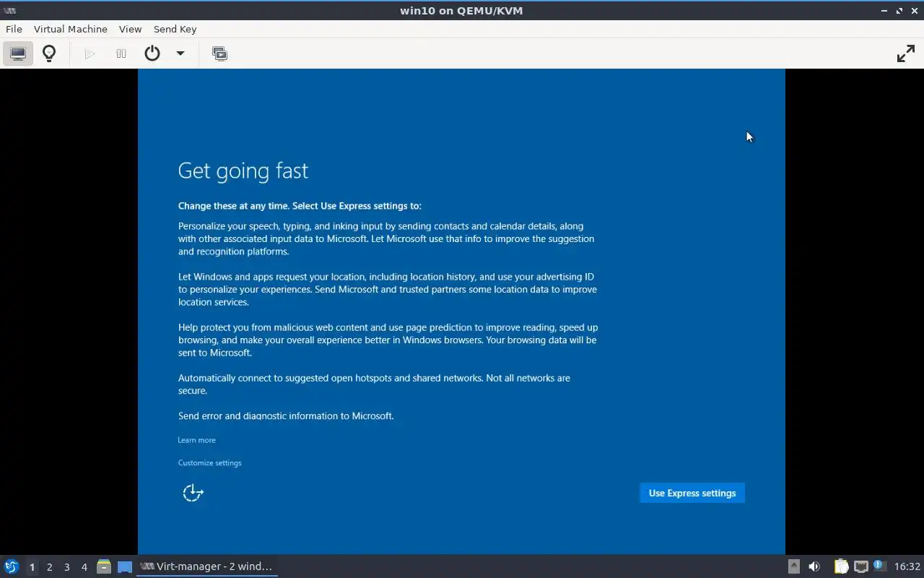
Task: Click Use Express settings button
Action: pyautogui.click(x=692, y=493)
